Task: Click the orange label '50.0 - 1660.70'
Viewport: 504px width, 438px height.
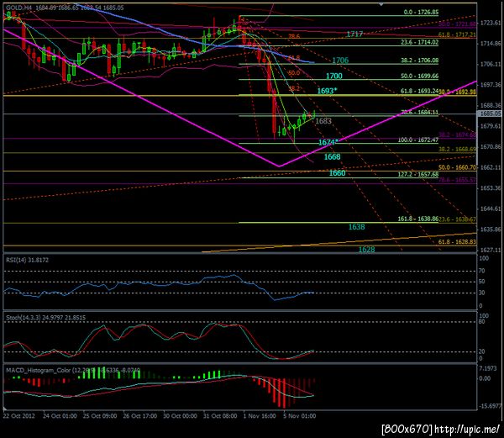Action: pos(457,167)
